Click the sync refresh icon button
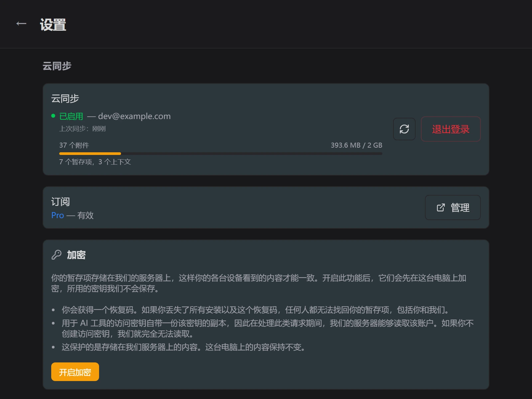Screen dimensions: 532x399 [x=404, y=129]
